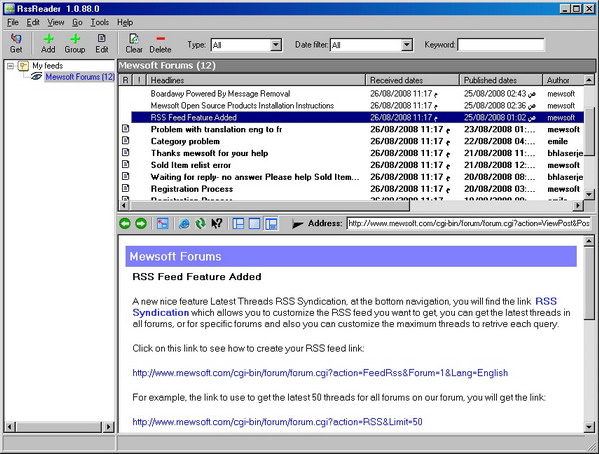Click feed tree horizontal scrollbar thumb
The image size is (599, 454).
click(x=58, y=426)
